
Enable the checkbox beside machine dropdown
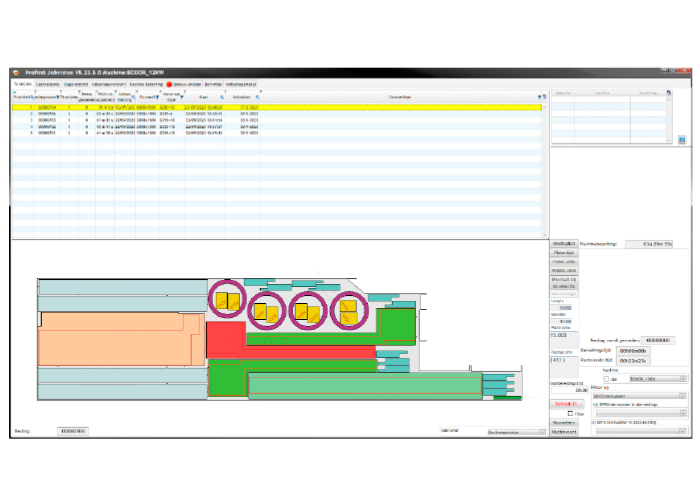[605, 380]
